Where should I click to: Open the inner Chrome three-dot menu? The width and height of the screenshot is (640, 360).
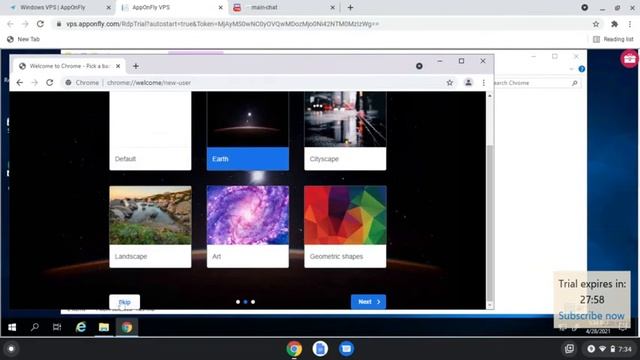pos(484,82)
